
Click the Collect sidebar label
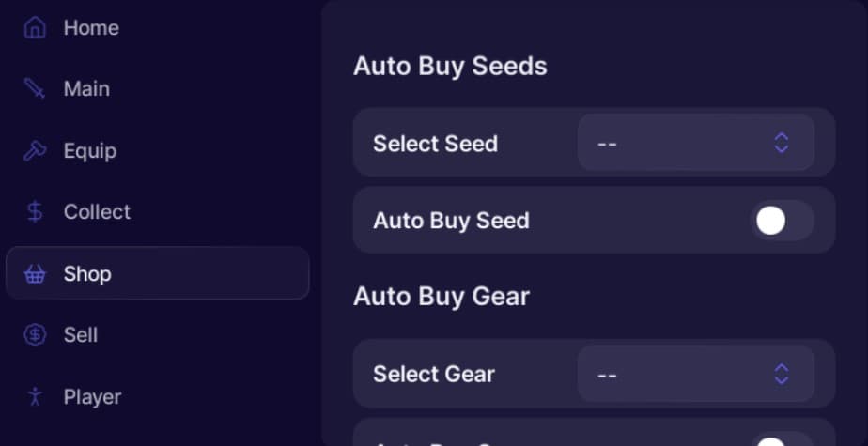click(97, 212)
